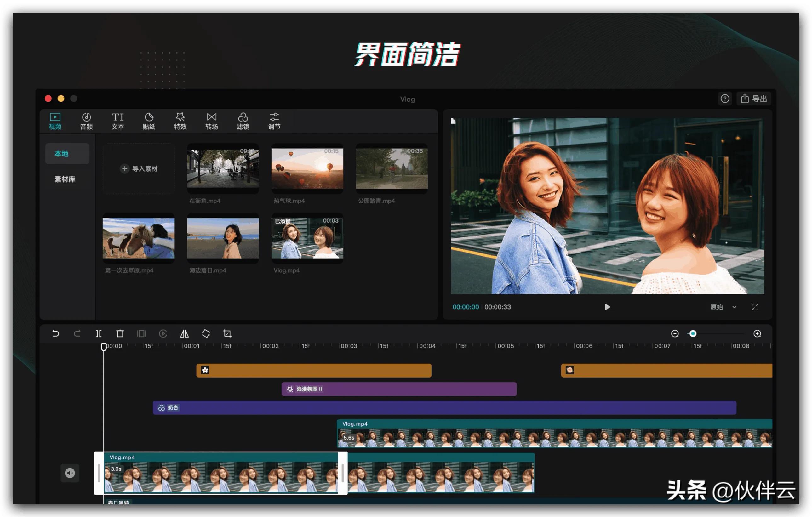Play the preview video

pyautogui.click(x=607, y=307)
